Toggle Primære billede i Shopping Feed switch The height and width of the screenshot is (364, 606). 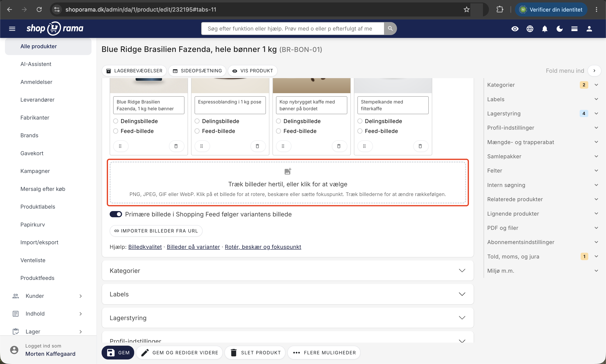tap(116, 214)
